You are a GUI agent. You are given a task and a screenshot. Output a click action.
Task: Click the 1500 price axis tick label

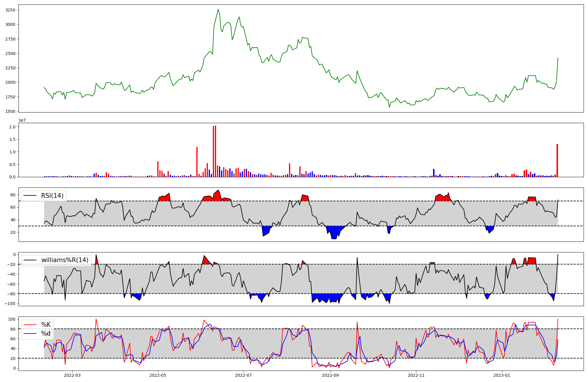11,111
